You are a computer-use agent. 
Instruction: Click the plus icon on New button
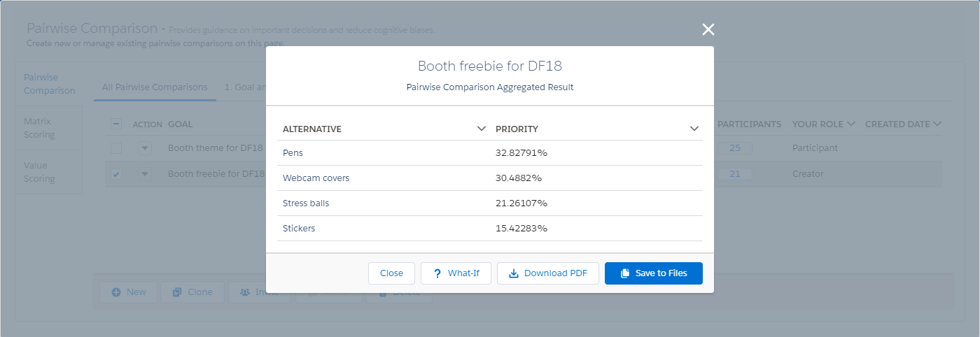pos(115,292)
